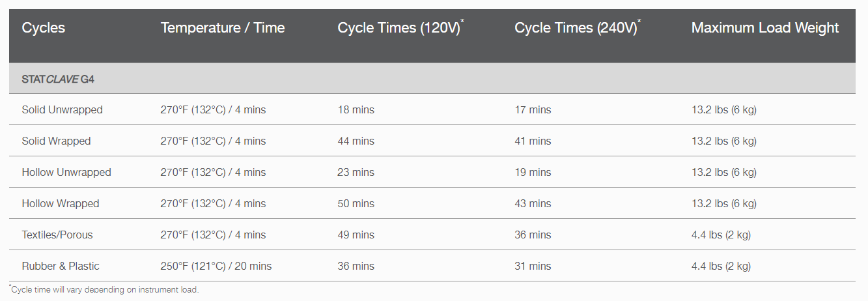Click the Temperature / Time column header
The width and height of the screenshot is (868, 301).
pyautogui.click(x=223, y=28)
